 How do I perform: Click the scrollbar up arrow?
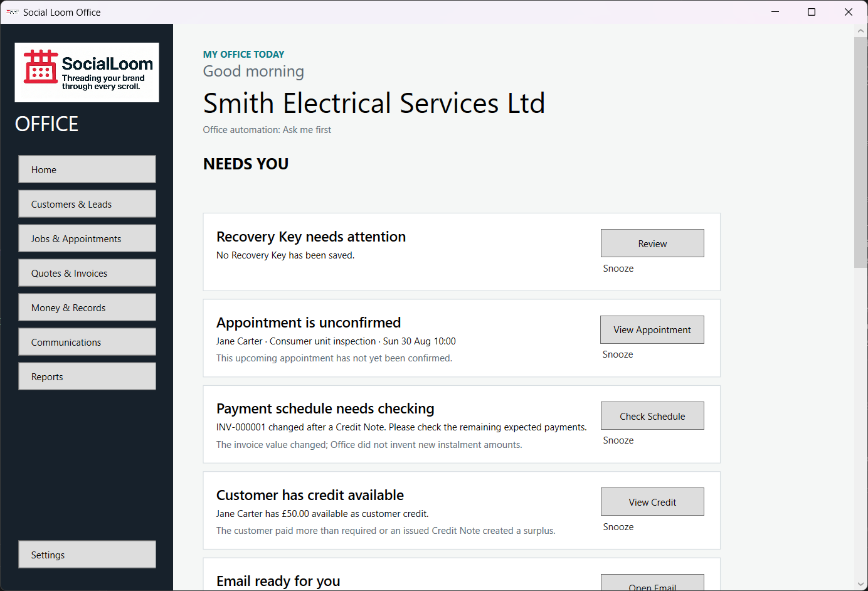pos(860,31)
